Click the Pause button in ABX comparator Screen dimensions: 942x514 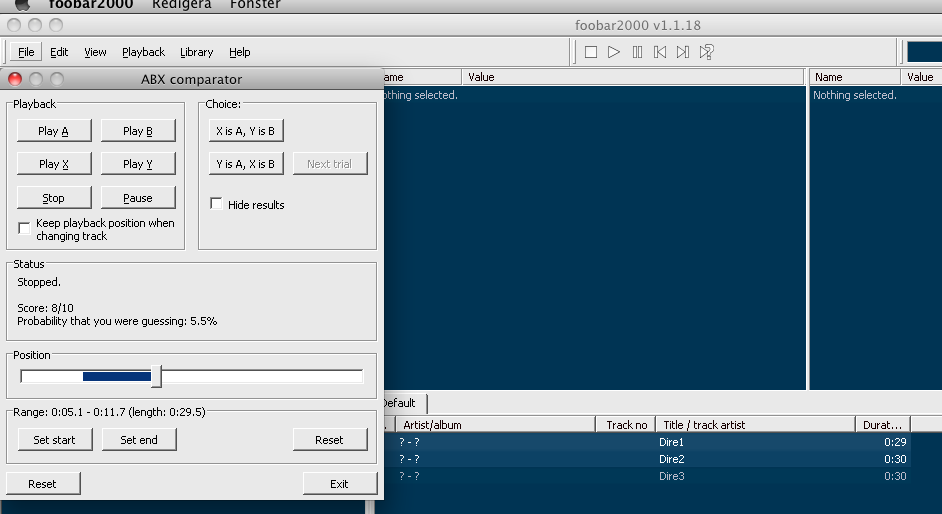pyautogui.click(x=138, y=198)
